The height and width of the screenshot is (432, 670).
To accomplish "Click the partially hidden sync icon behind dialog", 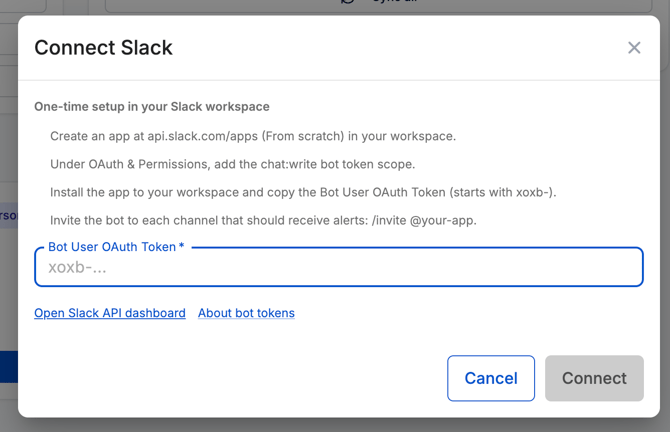I will (x=348, y=2).
